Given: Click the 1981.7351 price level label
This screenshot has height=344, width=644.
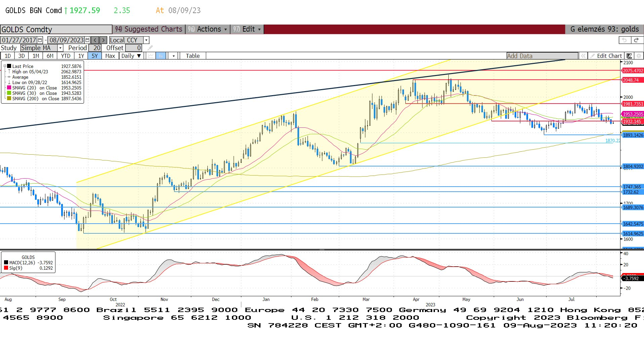Looking at the screenshot, I should point(633,104).
